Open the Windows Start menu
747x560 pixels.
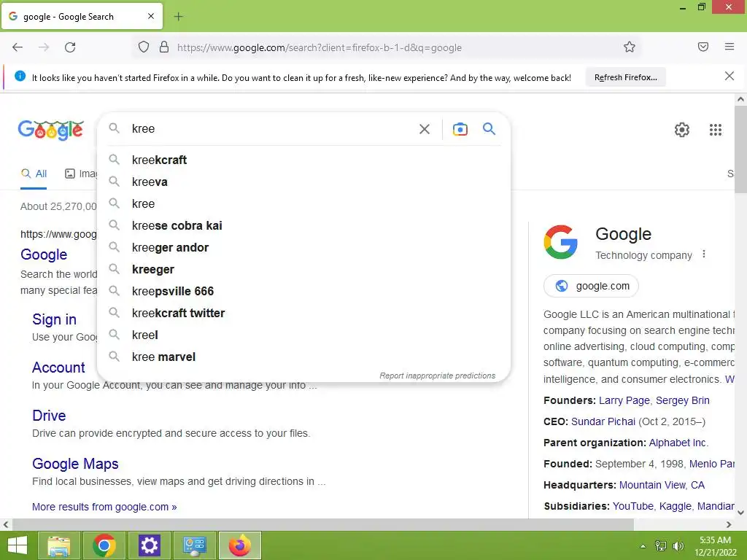[x=18, y=545]
